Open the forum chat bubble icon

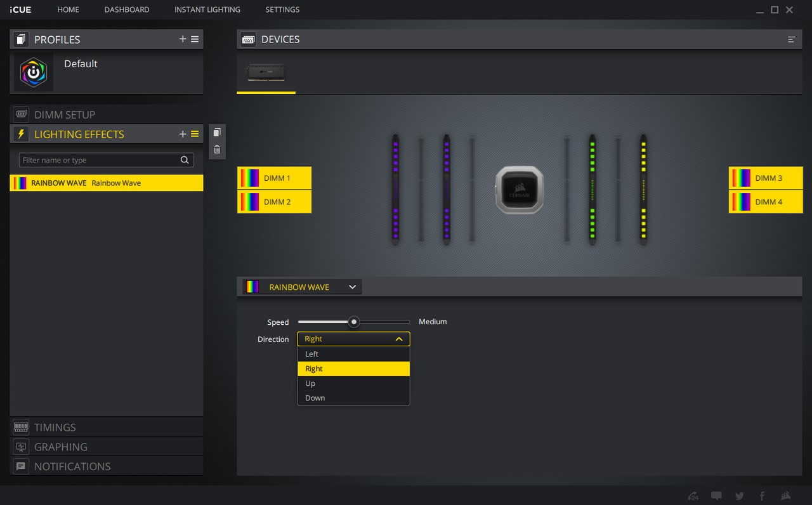pos(716,496)
